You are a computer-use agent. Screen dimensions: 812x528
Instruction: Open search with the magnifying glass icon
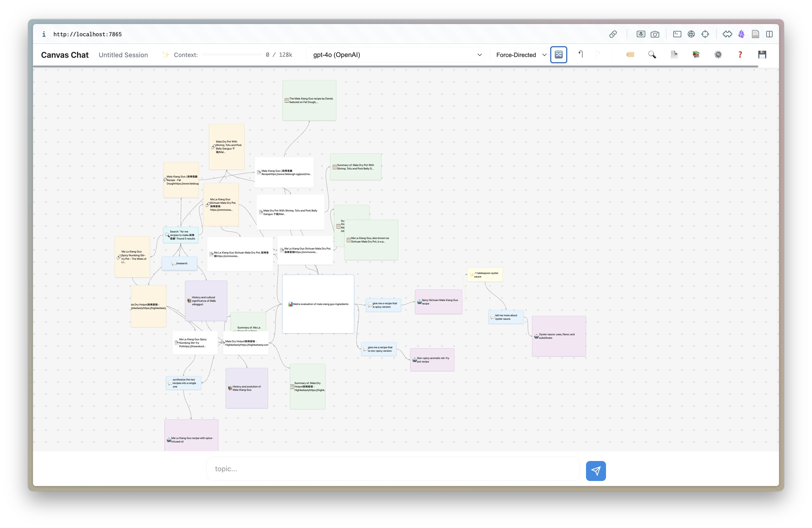pos(652,54)
